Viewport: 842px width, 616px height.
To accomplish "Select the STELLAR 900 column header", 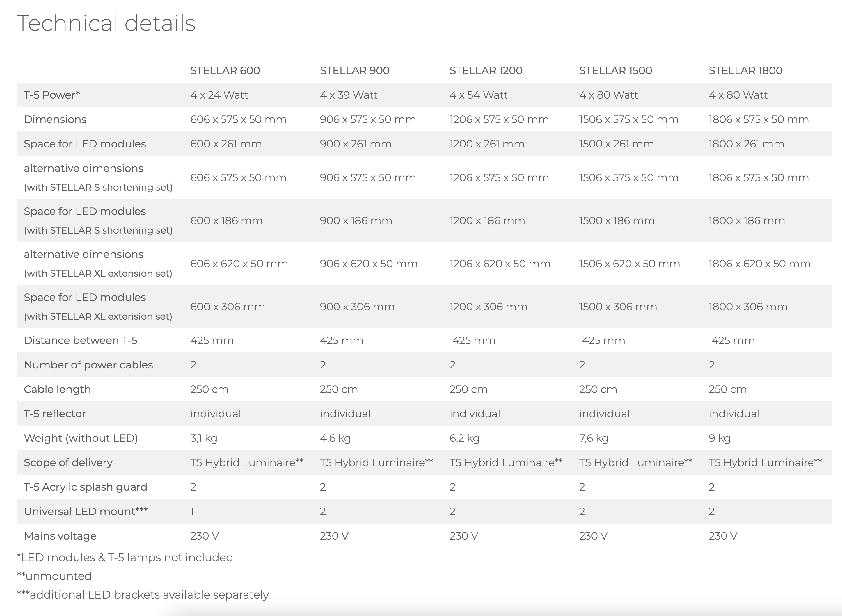I will pos(354,70).
